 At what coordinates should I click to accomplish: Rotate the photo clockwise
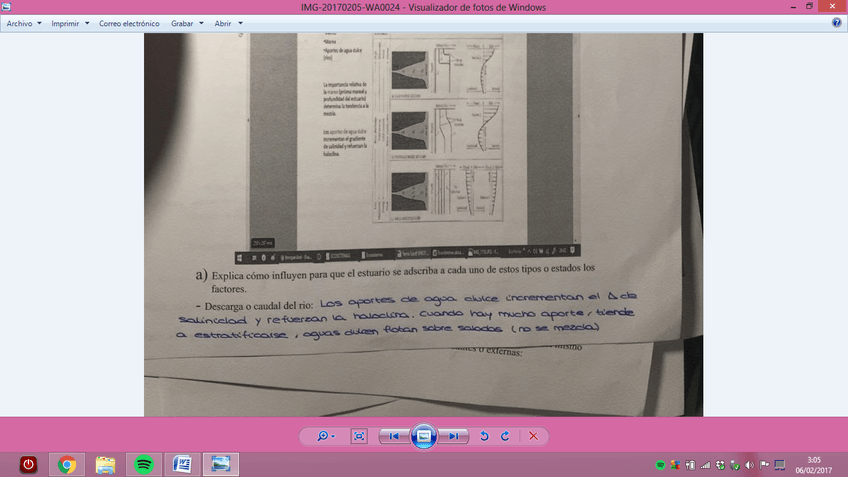click(x=505, y=436)
